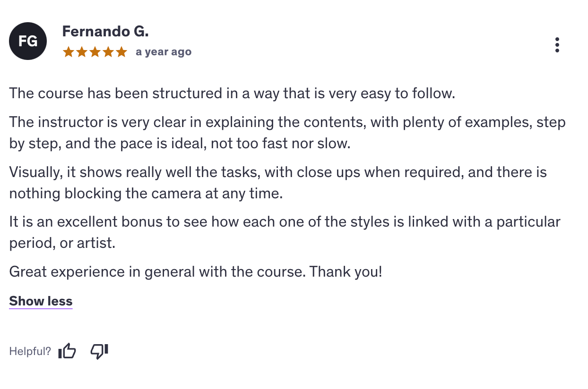The height and width of the screenshot is (389, 588).
Task: Click the paragraph starting 'It is an excellent bonus'
Action: 284,222
